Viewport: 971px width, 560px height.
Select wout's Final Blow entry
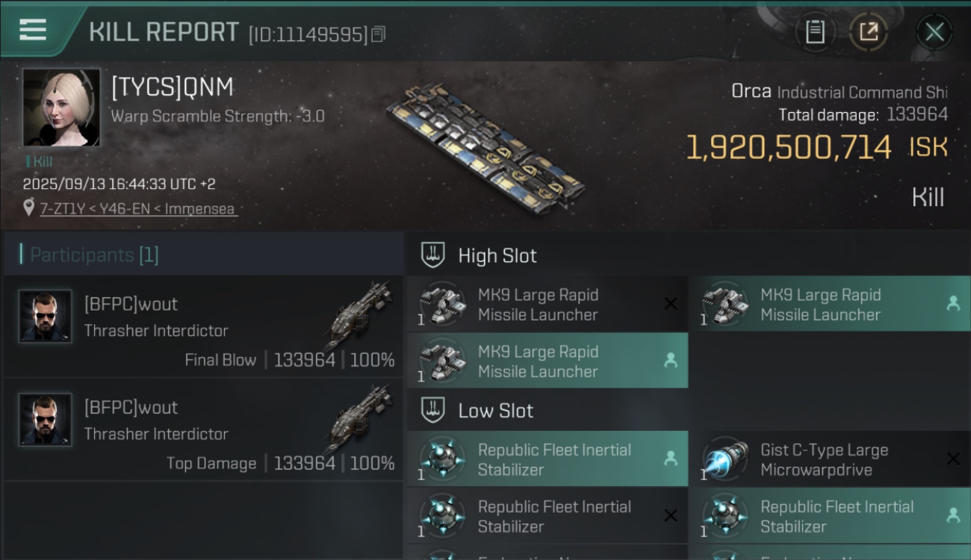(x=203, y=327)
